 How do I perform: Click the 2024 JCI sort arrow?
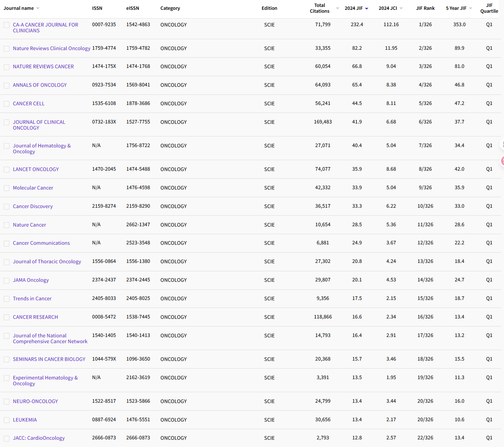[x=401, y=8]
